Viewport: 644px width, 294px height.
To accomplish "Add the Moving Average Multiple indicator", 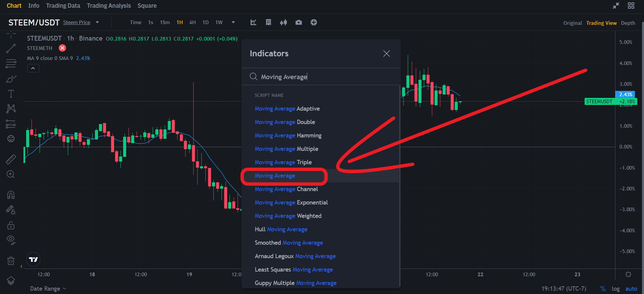I will pyautogui.click(x=286, y=149).
